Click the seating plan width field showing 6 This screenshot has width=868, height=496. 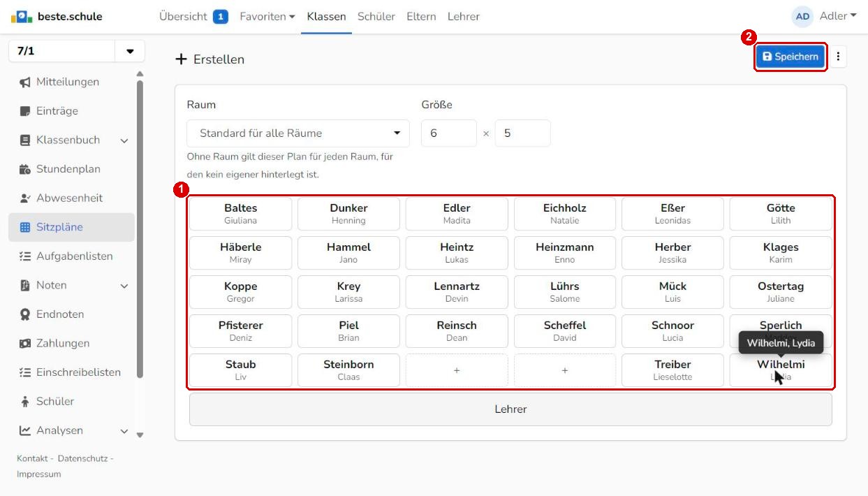point(449,133)
